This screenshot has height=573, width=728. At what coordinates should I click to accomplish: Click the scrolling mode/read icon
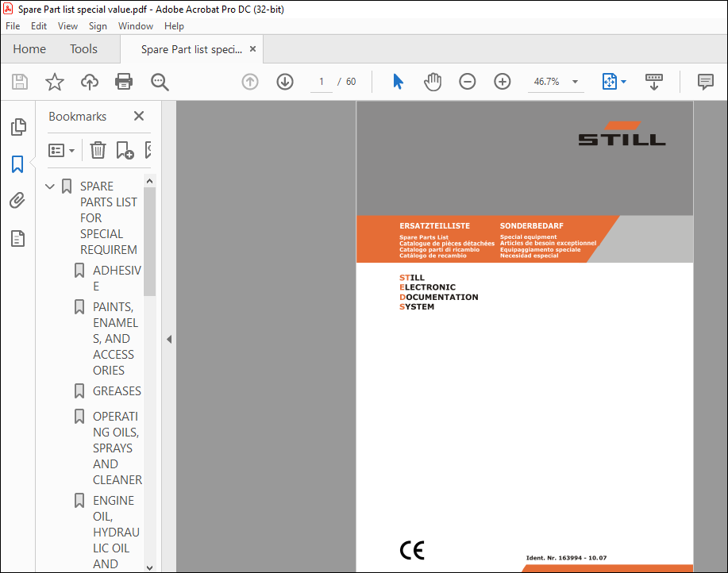653,82
